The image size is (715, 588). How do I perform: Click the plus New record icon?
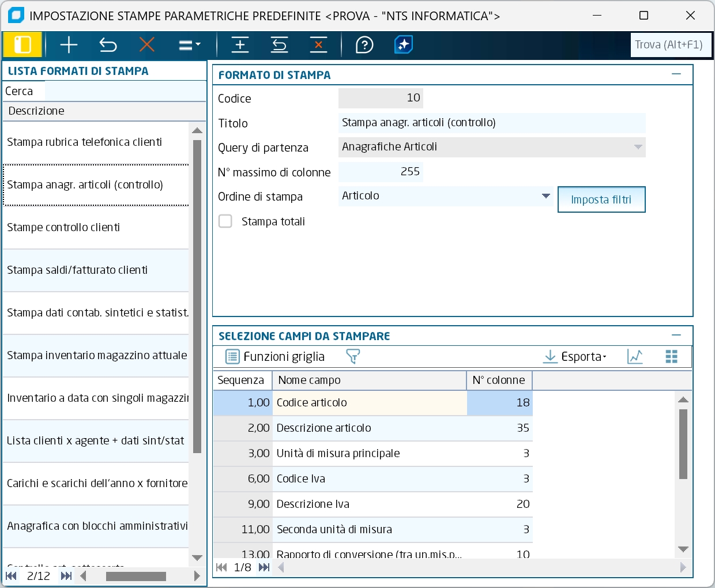69,44
